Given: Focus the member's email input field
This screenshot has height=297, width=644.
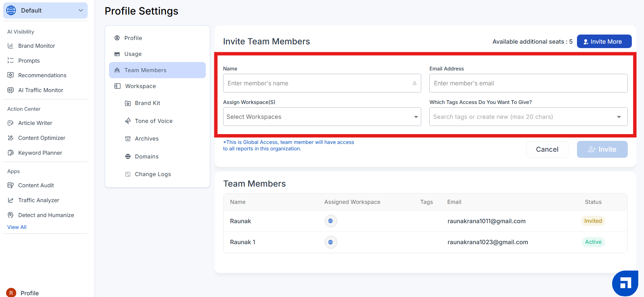Looking at the screenshot, I should [x=528, y=83].
